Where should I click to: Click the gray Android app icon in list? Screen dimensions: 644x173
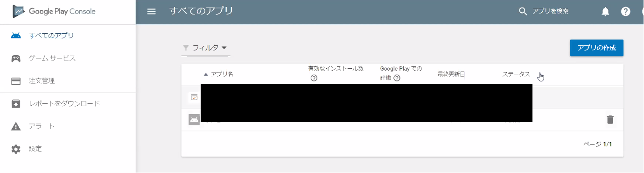(194, 120)
